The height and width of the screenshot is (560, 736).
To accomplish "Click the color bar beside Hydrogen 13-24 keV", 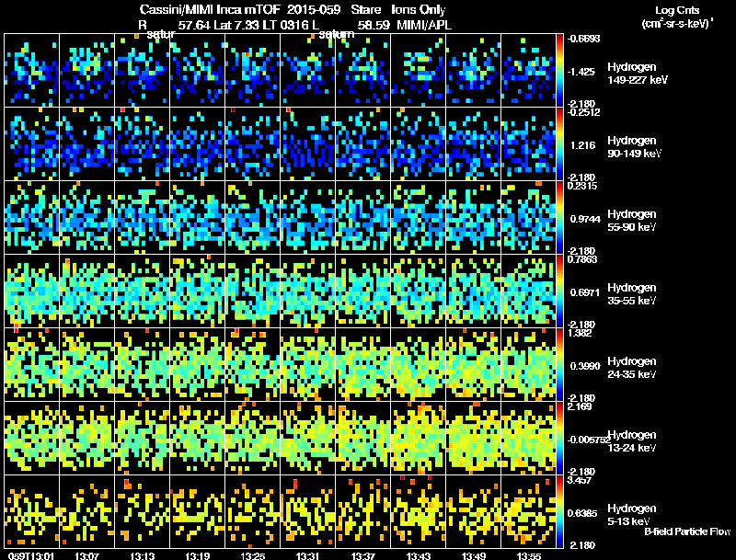I will point(559,438).
